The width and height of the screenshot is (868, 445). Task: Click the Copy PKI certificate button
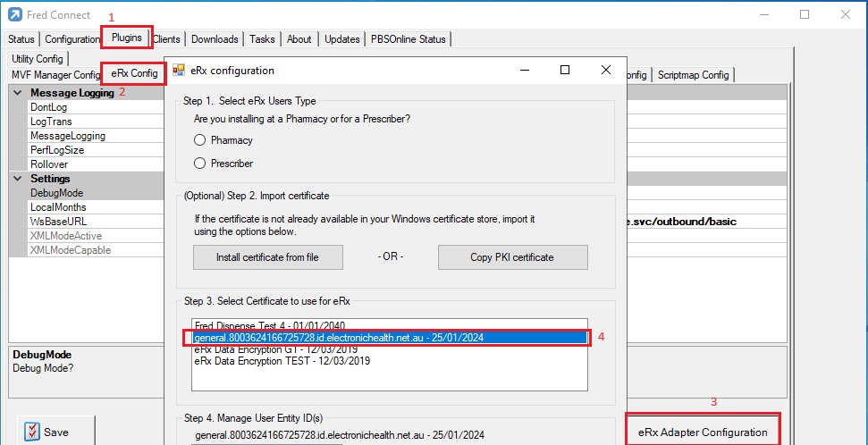(x=512, y=257)
